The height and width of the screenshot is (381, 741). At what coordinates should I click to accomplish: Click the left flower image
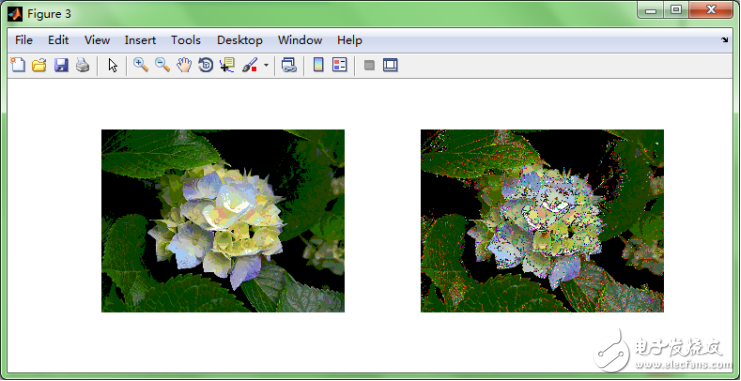(x=223, y=221)
